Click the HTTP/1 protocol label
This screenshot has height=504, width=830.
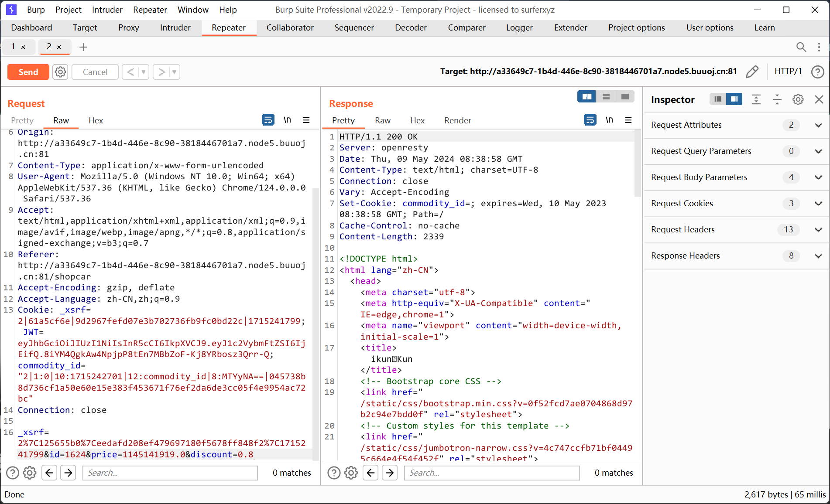tap(788, 72)
